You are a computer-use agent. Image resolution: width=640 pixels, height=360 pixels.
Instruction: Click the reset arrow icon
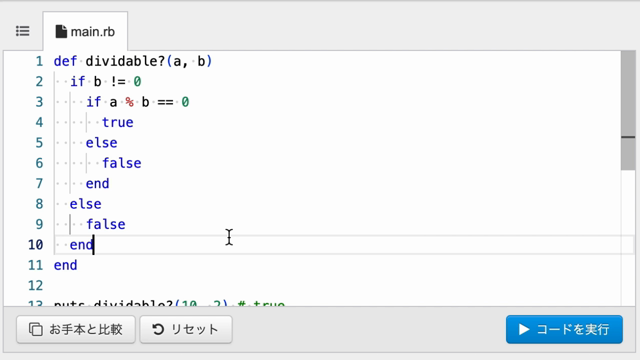click(158, 329)
